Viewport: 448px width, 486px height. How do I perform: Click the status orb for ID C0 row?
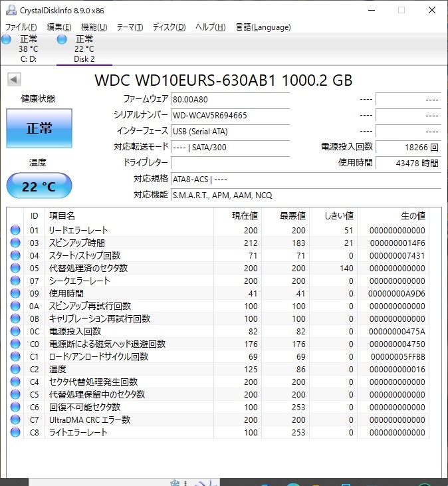click(15, 344)
